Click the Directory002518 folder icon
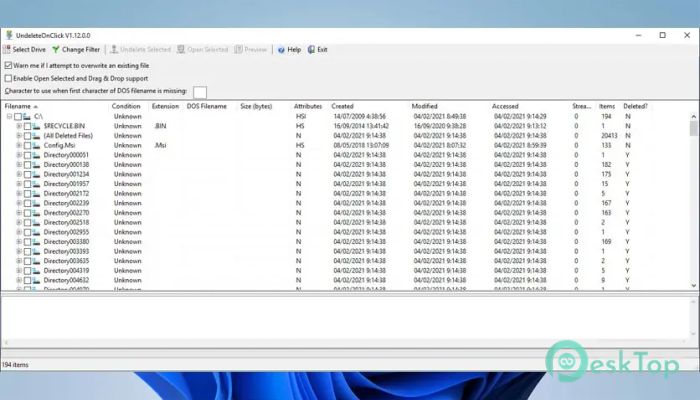This screenshot has height=400, width=700. point(36,222)
